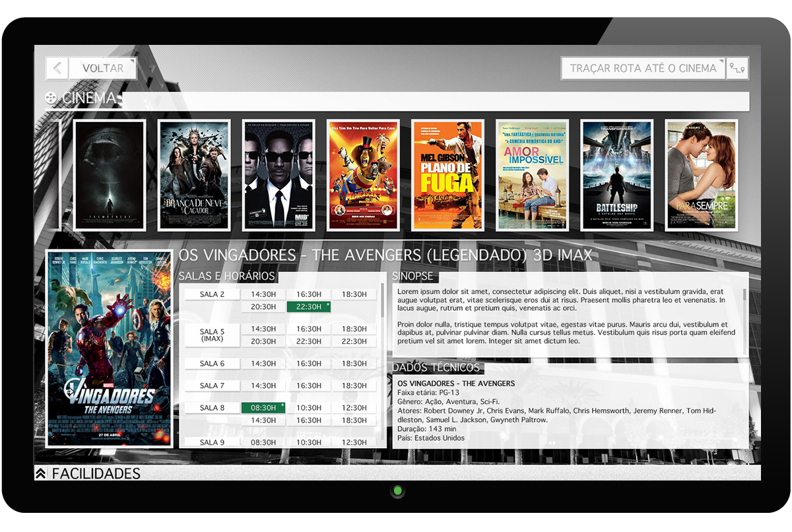The height and width of the screenshot is (532, 792).
Task: Click the green 22:30H session in Sala 2
Action: (x=309, y=307)
